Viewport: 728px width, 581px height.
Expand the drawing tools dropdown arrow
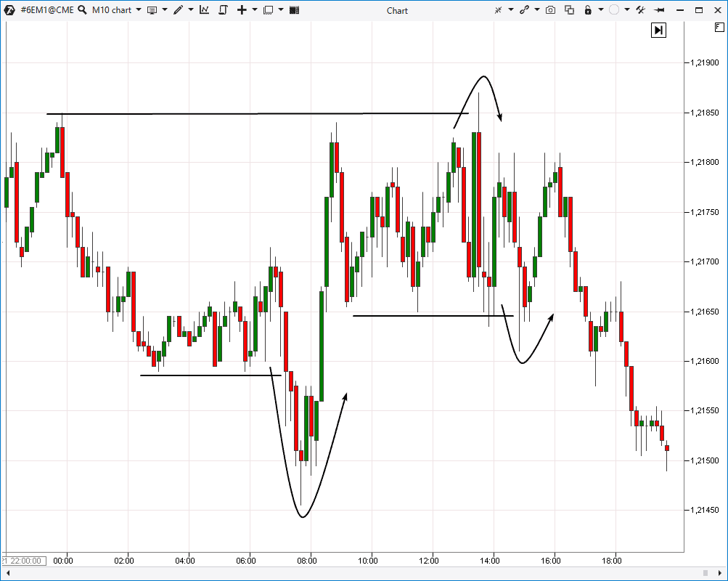(x=190, y=10)
